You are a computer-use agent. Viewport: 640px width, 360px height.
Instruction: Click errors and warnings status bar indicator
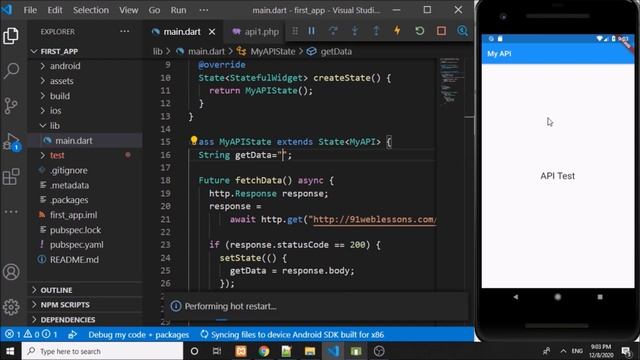tap(32, 335)
